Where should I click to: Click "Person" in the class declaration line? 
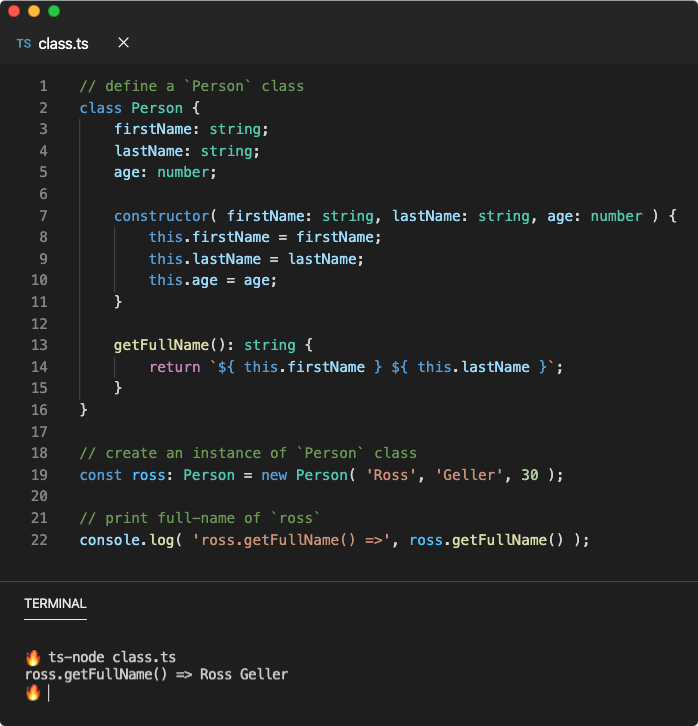point(157,108)
